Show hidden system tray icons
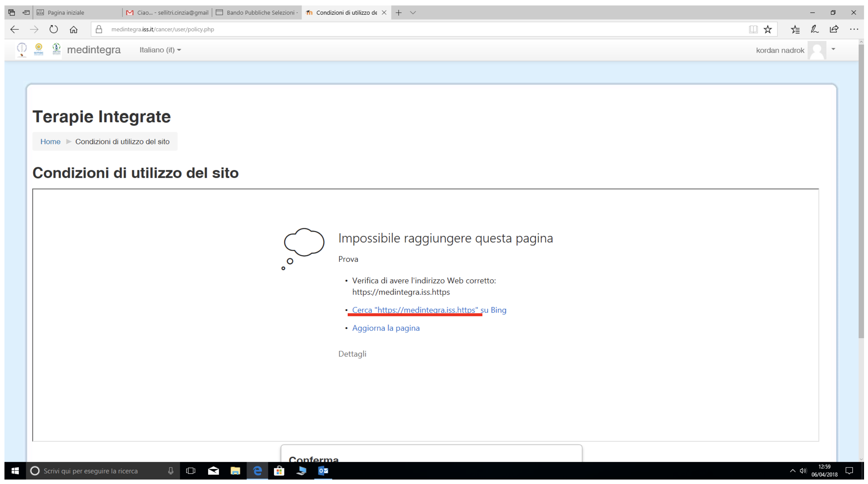This screenshot has width=868, height=484. pos(793,471)
